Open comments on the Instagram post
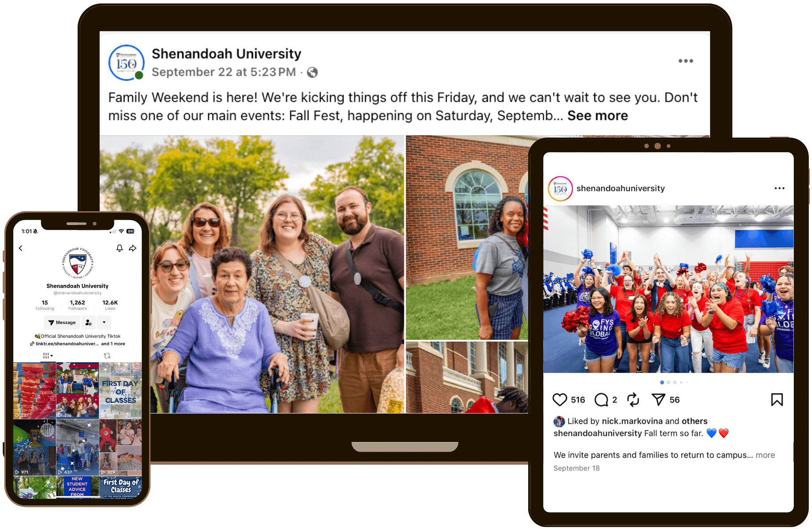The height and width of the screenshot is (529, 812). point(601,400)
